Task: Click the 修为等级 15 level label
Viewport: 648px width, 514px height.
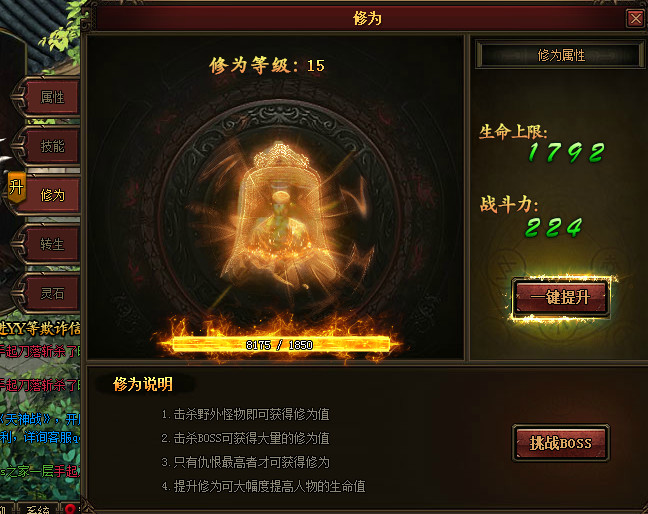Action: pyautogui.click(x=267, y=66)
